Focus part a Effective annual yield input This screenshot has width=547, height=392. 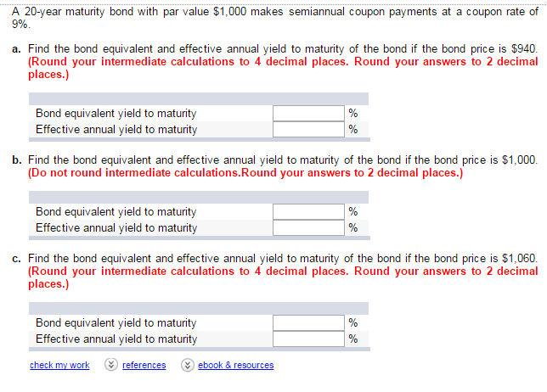pos(308,129)
